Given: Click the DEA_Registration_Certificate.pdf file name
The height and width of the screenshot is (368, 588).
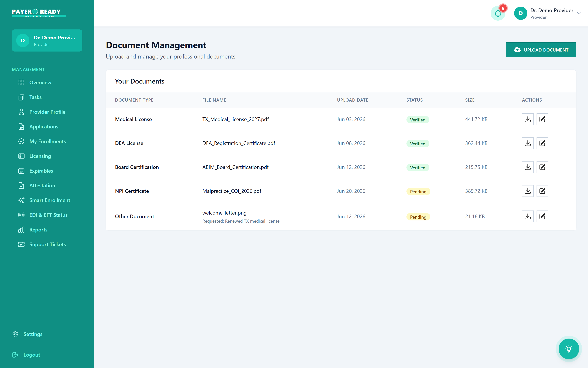Looking at the screenshot, I should point(239,143).
